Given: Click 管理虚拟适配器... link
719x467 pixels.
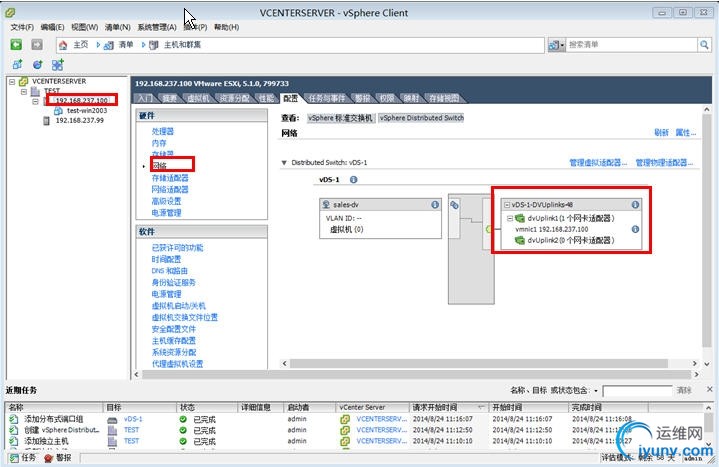Looking at the screenshot, I should point(598,162).
